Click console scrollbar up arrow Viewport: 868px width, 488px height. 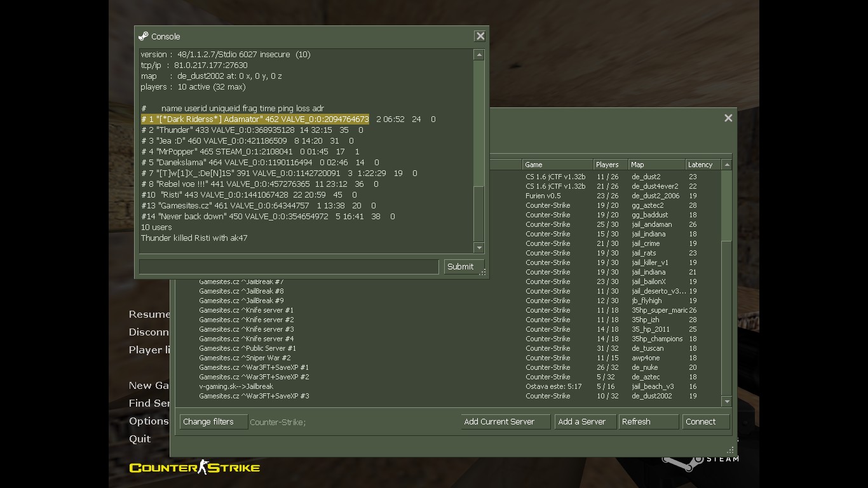click(x=479, y=55)
